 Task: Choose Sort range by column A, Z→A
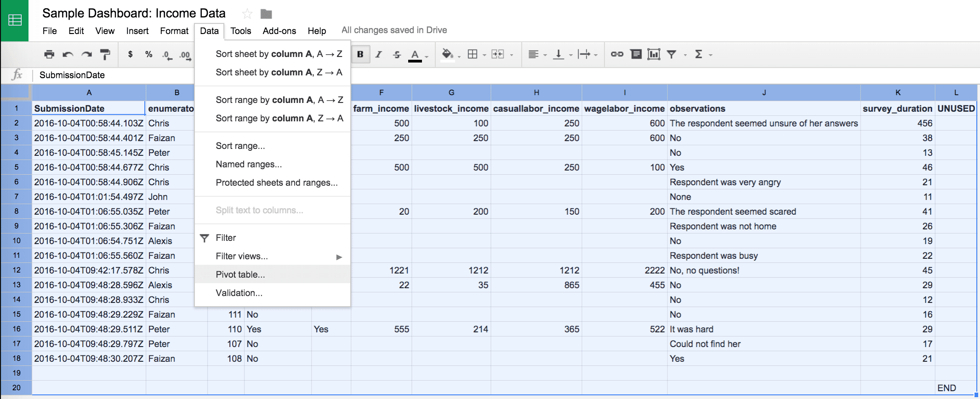click(273, 118)
